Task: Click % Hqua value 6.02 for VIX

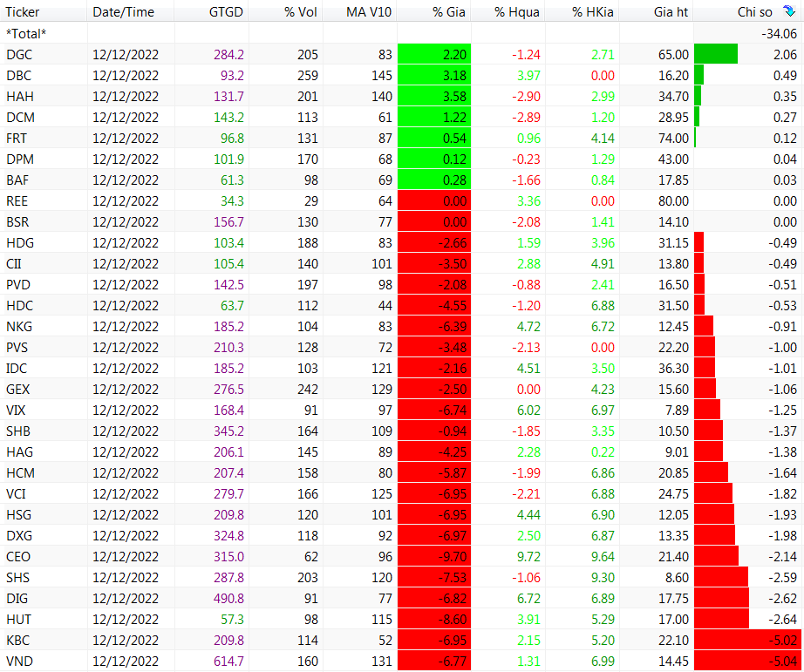Action: 528,411
